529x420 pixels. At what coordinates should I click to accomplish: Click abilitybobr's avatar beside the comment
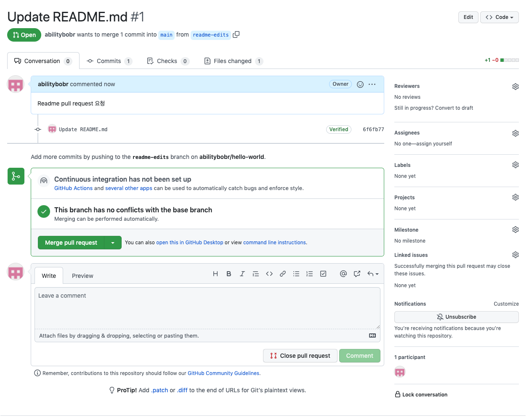(16, 84)
